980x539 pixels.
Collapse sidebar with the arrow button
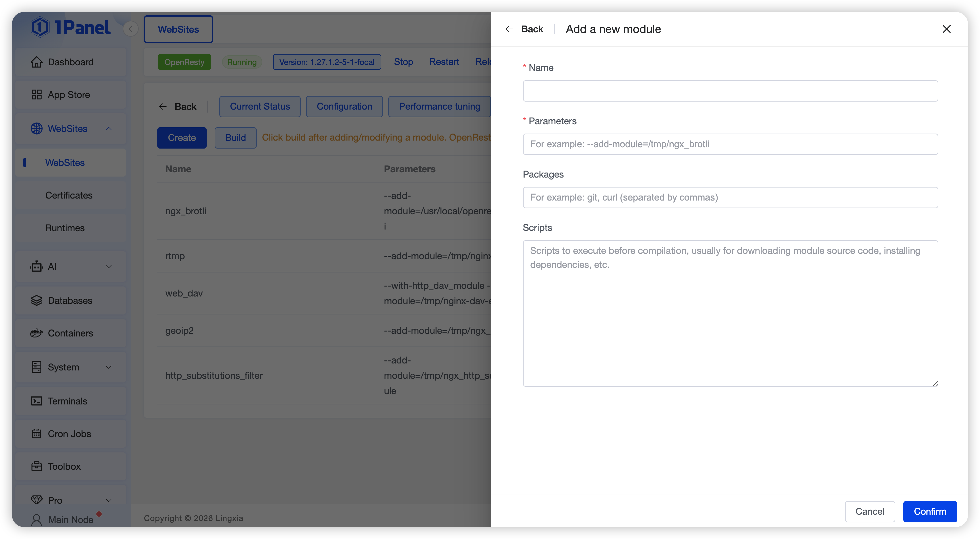[130, 29]
